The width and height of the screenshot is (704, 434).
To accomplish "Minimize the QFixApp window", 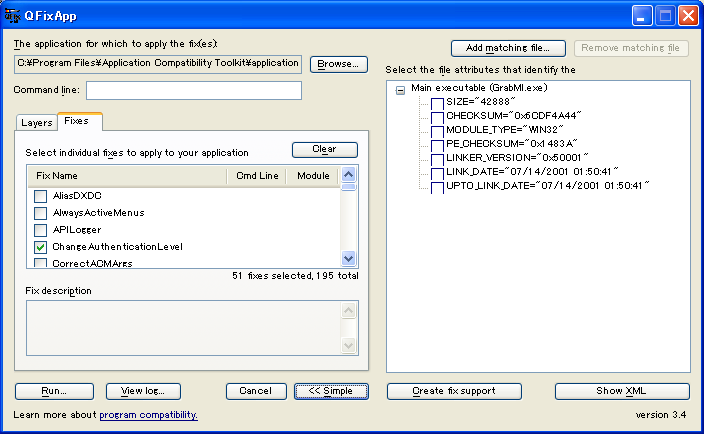I will pos(642,16).
